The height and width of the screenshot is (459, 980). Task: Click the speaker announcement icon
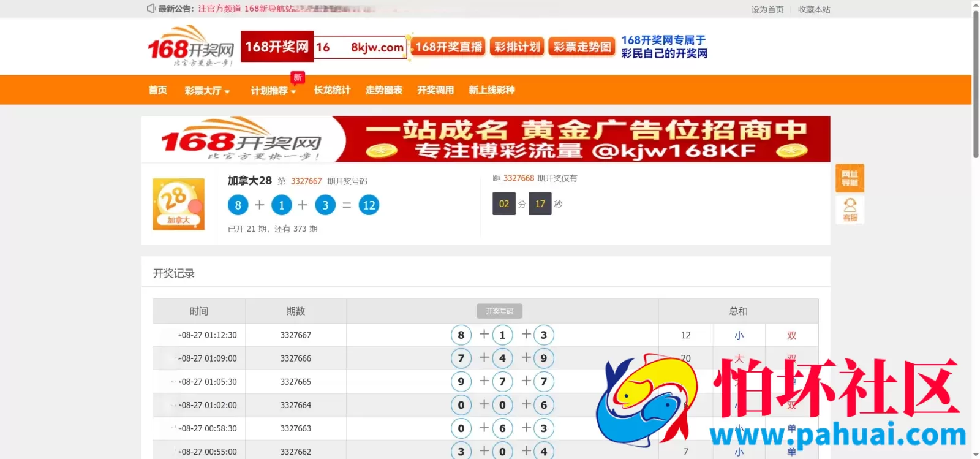coord(151,9)
